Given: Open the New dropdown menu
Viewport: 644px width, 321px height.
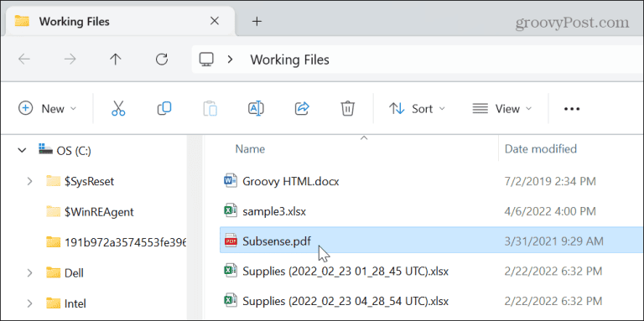Looking at the screenshot, I should point(48,109).
